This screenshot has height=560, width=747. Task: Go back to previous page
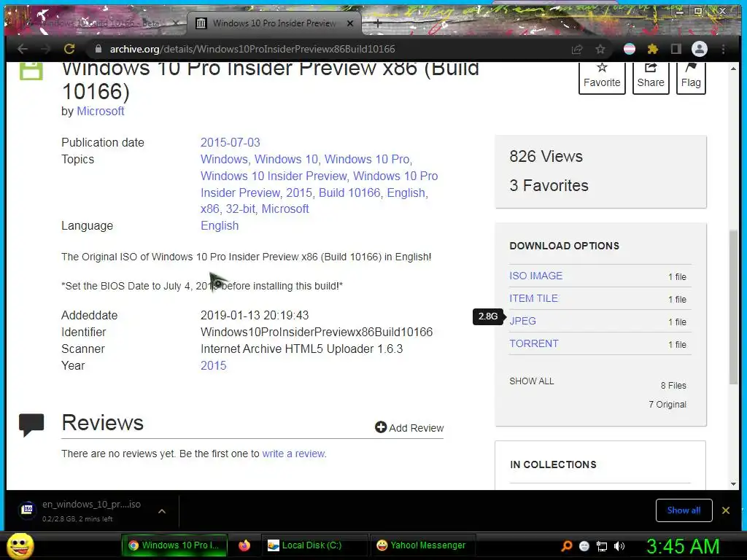tap(23, 49)
